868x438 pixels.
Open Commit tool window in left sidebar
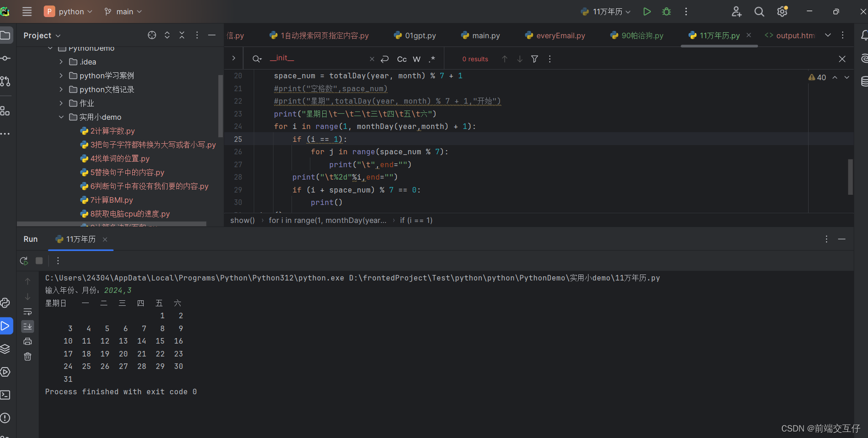tap(5, 58)
